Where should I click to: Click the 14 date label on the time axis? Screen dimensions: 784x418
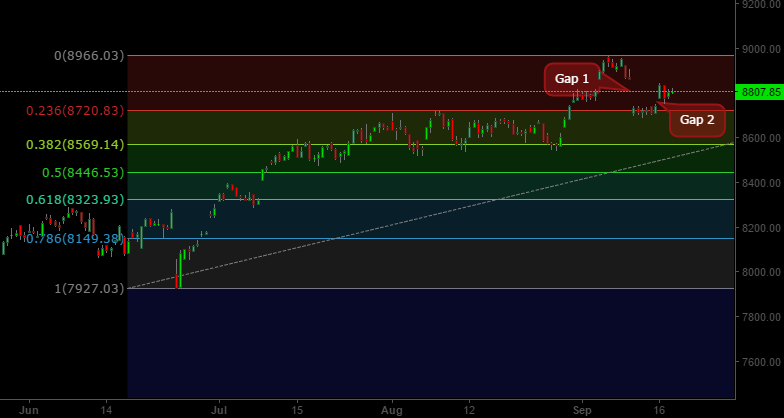pos(106,410)
